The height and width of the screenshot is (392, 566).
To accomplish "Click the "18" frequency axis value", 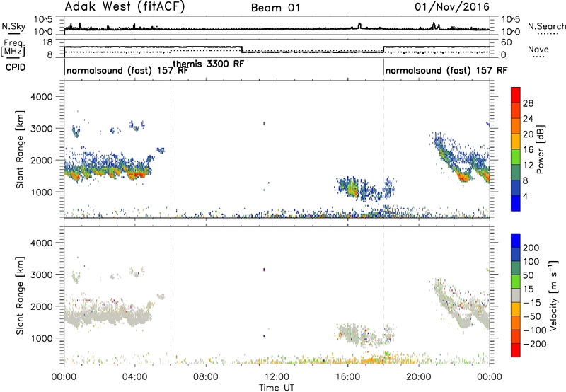I will pyautogui.click(x=47, y=42).
